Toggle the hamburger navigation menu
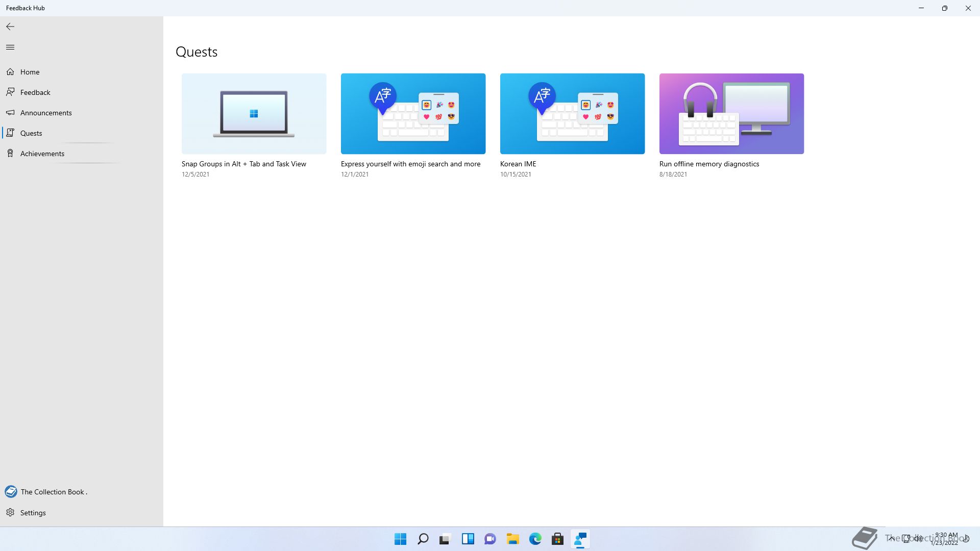This screenshot has height=551, width=980. tap(10, 47)
